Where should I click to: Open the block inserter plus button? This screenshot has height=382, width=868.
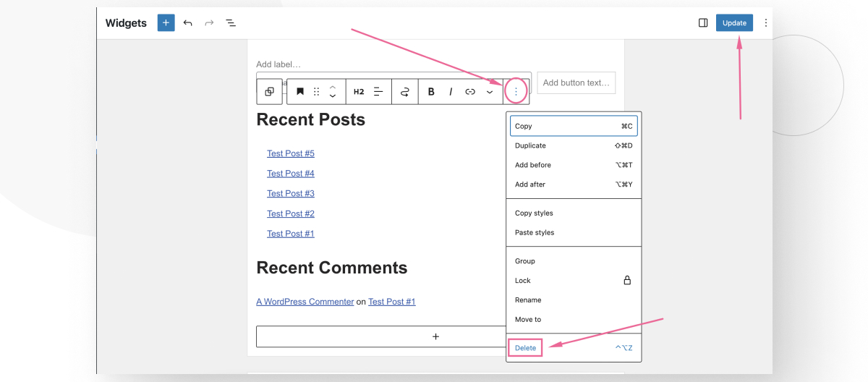click(x=166, y=23)
